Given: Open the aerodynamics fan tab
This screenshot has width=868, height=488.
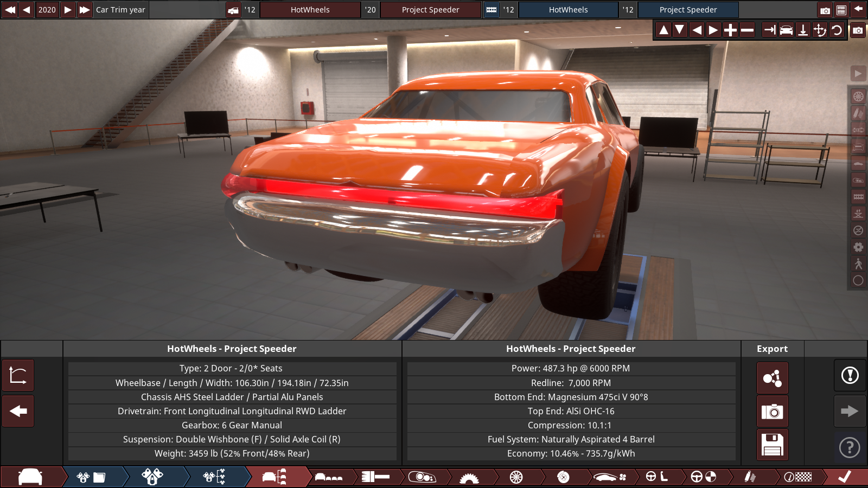Looking at the screenshot, I should [x=610, y=477].
